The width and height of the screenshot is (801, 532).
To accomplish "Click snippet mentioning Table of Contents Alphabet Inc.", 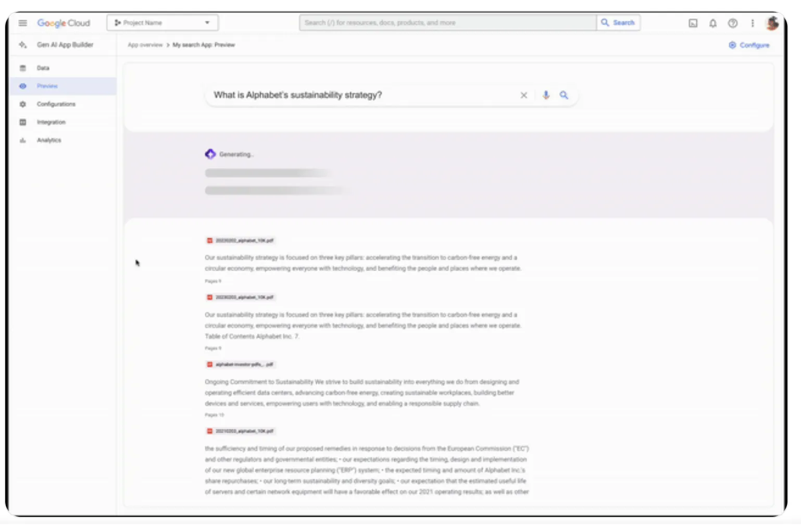I will click(363, 325).
